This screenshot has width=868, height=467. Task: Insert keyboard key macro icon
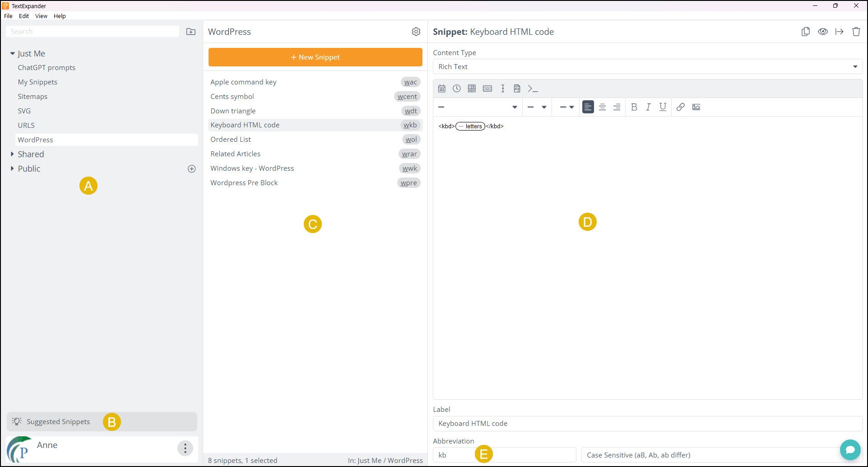[487, 89]
